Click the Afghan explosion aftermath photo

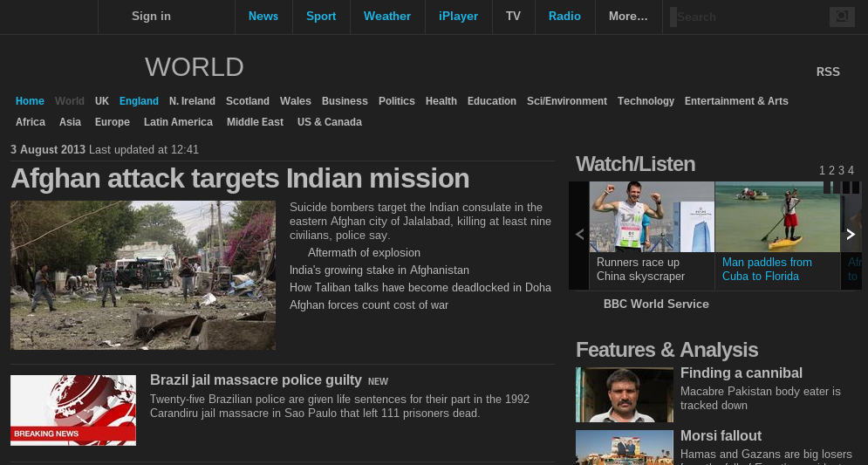point(143,275)
